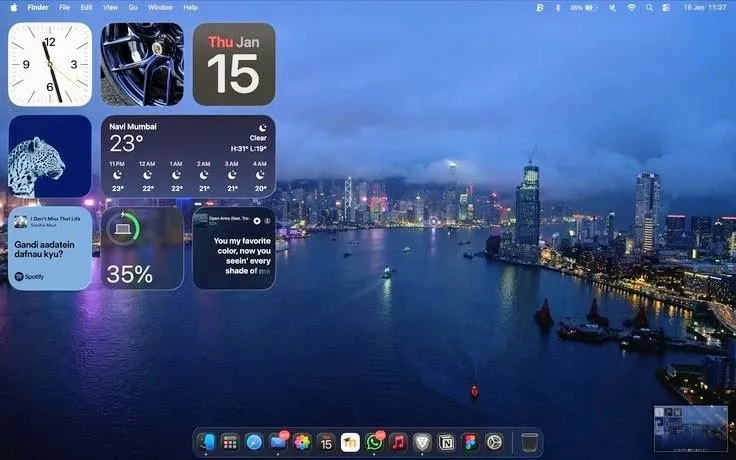Click the battery charging ring in battery widget
Screen dimensions: 736x460
point(123,229)
